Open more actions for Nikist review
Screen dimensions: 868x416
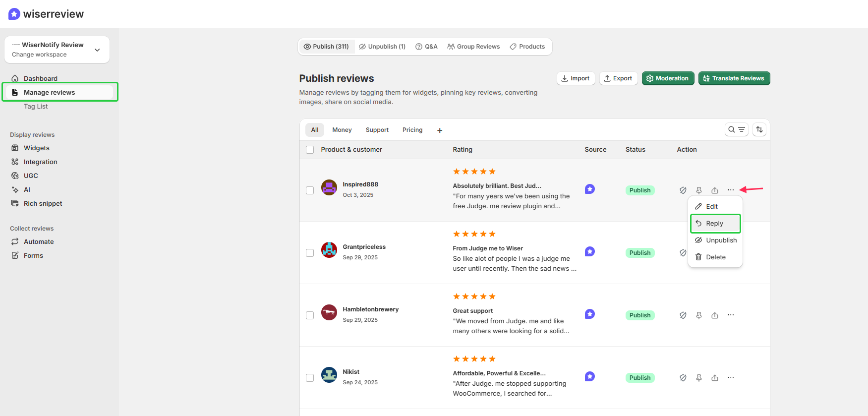click(731, 377)
